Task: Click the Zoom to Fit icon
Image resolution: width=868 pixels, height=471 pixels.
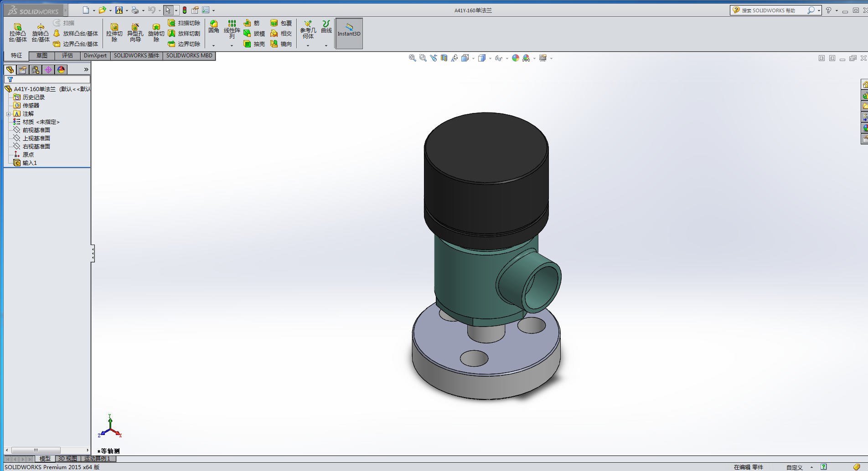Action: point(412,58)
